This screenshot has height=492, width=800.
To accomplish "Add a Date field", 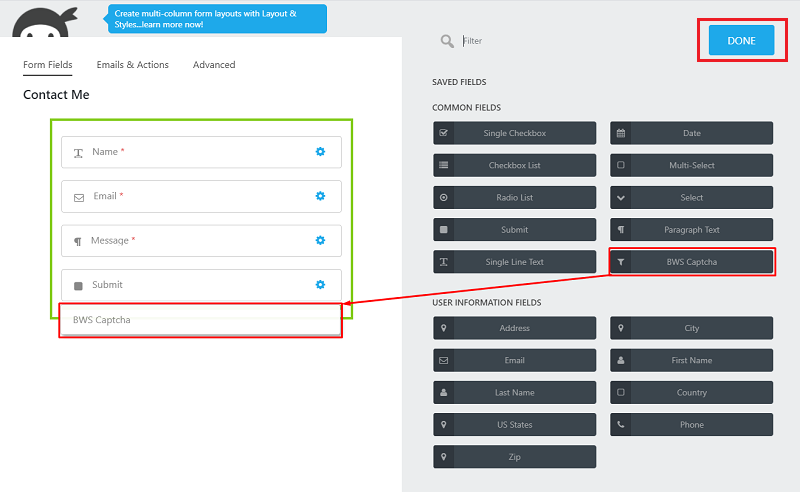I will tap(691, 133).
